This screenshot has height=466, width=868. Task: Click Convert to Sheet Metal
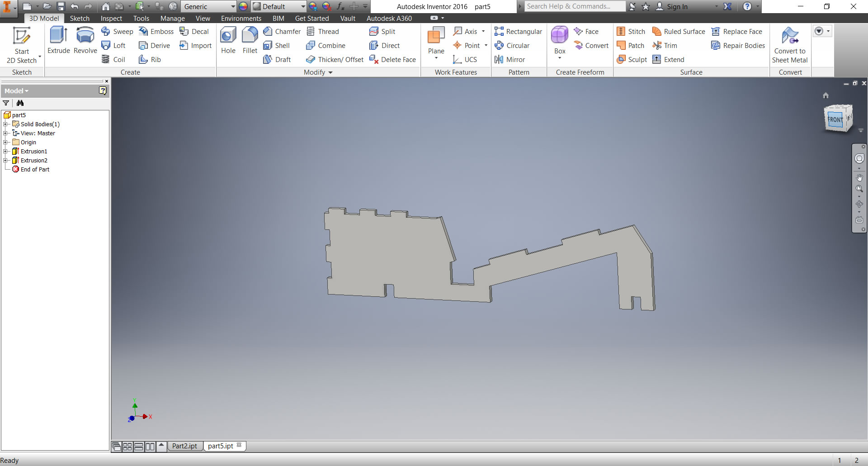790,45
